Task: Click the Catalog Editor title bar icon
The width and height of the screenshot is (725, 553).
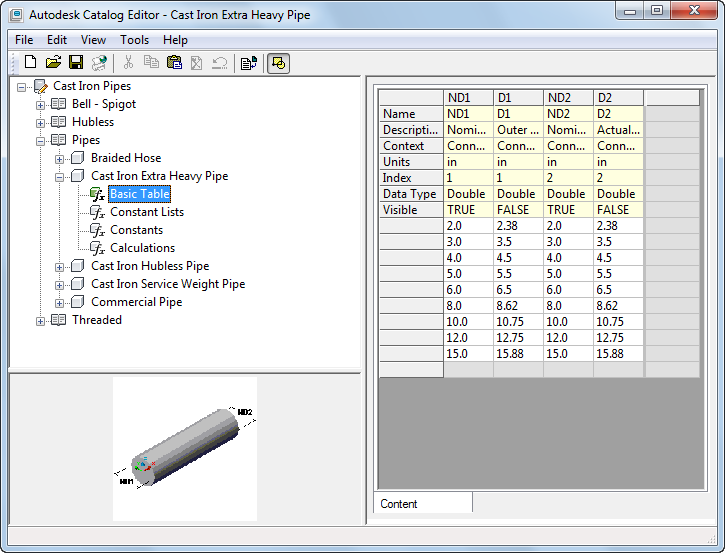Action: pos(16,14)
